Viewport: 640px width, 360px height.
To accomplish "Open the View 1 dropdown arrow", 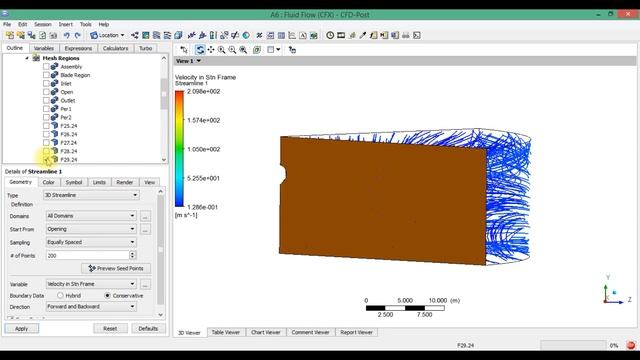I will pos(199,61).
